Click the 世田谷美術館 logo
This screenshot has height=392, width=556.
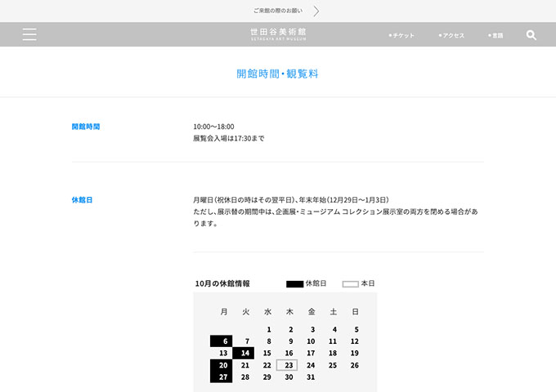(x=278, y=34)
